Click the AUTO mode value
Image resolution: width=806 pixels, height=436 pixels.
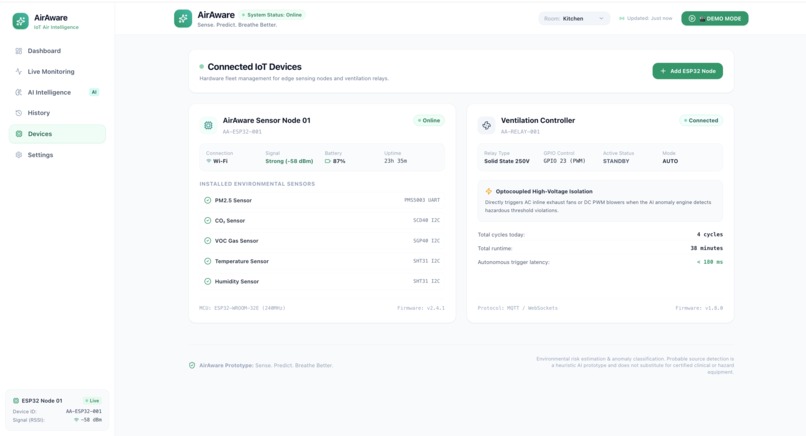670,161
